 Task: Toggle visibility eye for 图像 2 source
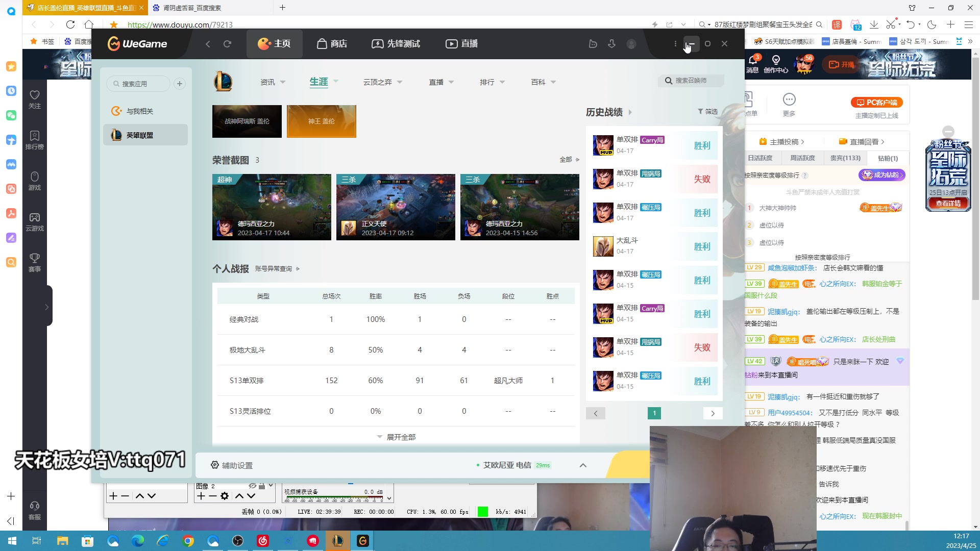(x=252, y=486)
